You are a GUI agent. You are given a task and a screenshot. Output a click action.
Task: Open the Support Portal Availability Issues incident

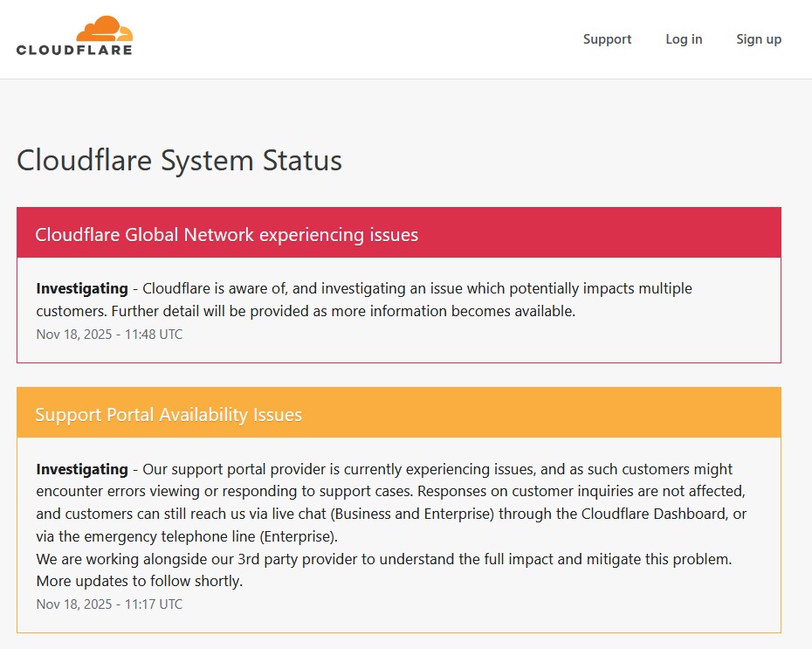[x=169, y=415]
